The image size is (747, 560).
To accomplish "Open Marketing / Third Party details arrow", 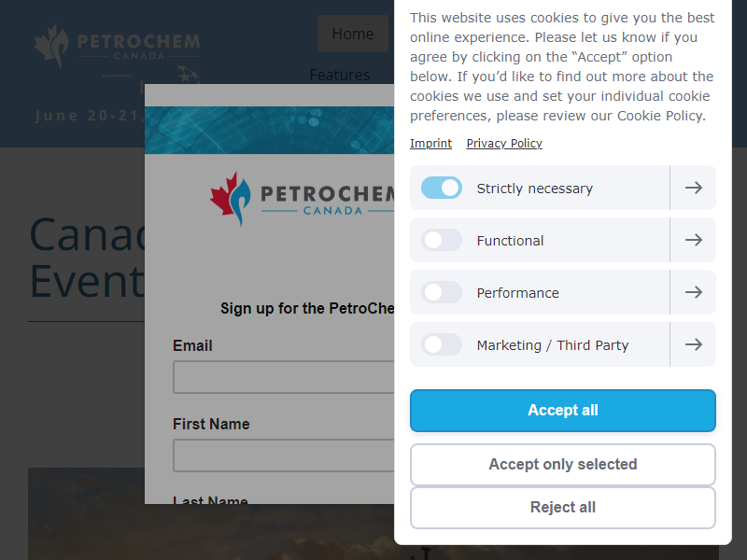I will point(693,344).
